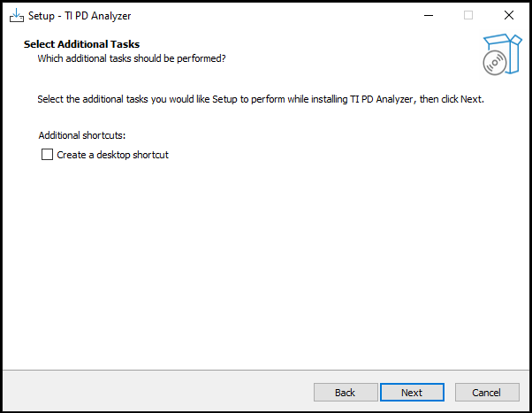Click the "Select Additional Tasks" heading

click(81, 44)
